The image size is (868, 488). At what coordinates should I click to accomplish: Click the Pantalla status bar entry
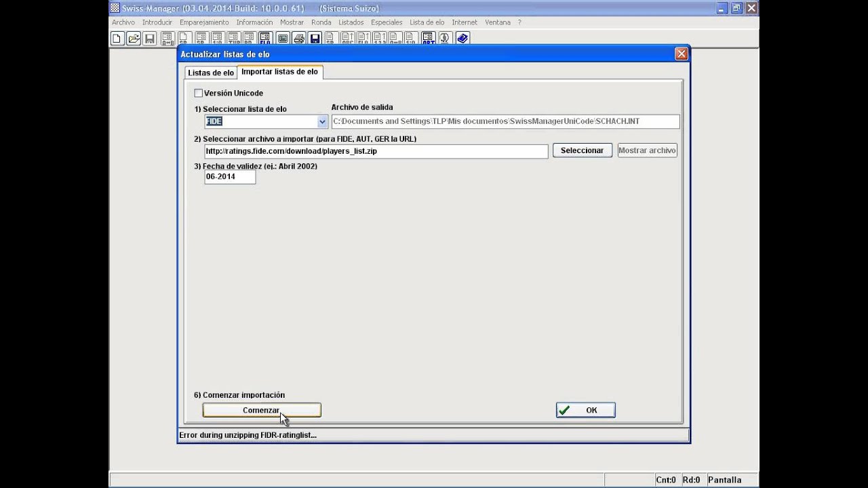pos(724,480)
